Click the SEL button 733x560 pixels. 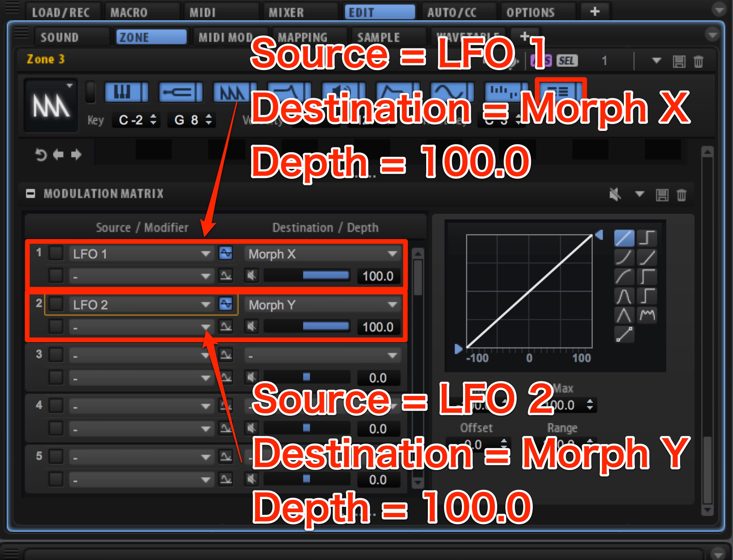pos(566,61)
